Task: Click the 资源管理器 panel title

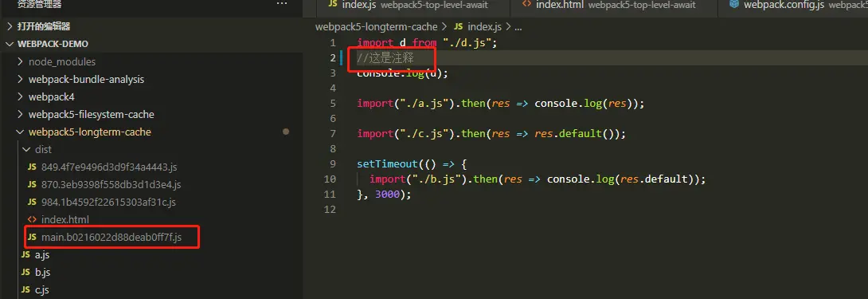Action: (39, 5)
